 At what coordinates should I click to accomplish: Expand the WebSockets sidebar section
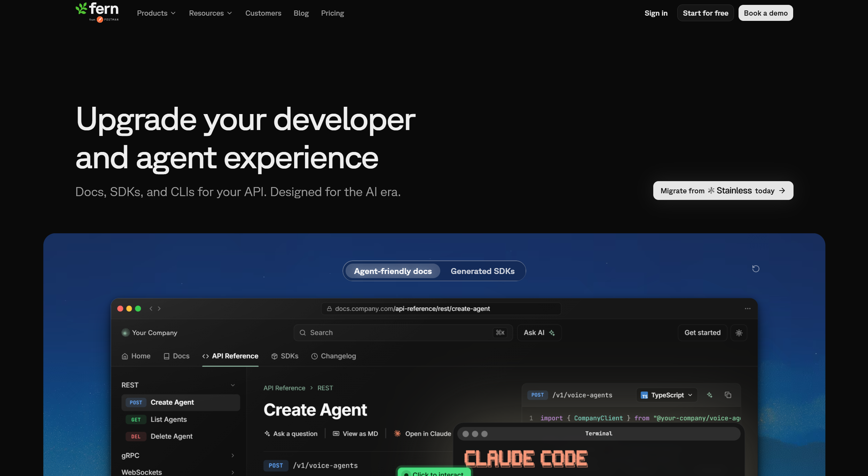pos(179,472)
